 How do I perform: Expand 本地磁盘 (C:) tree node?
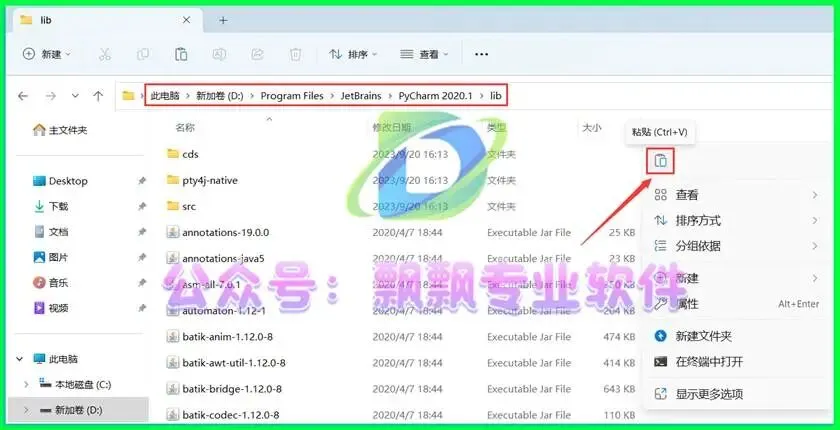(x=26, y=384)
